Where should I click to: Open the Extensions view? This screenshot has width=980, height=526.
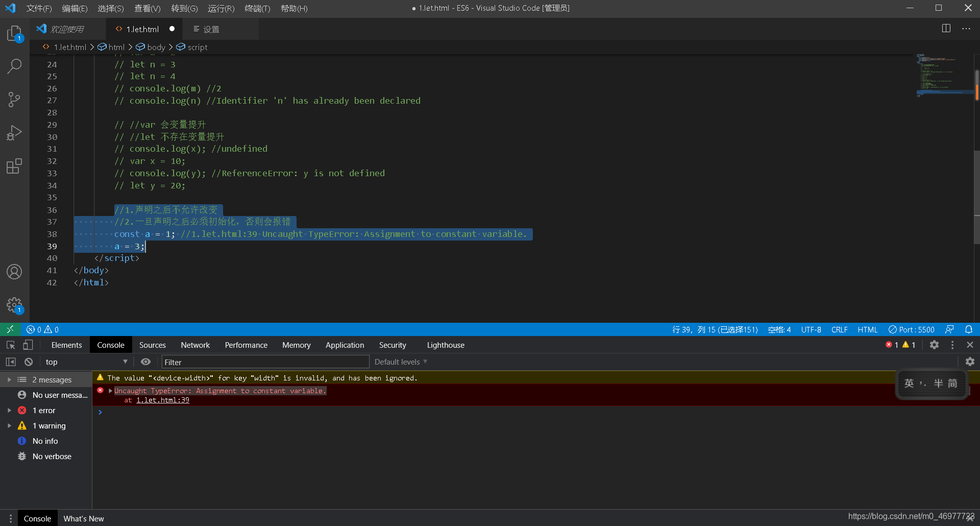pos(14,166)
